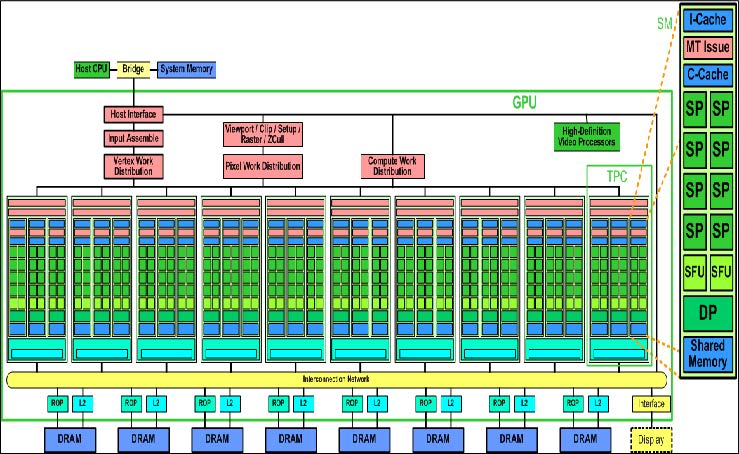The width and height of the screenshot is (739, 454).
Task: Click the yellow Interface box
Action: pos(649,403)
